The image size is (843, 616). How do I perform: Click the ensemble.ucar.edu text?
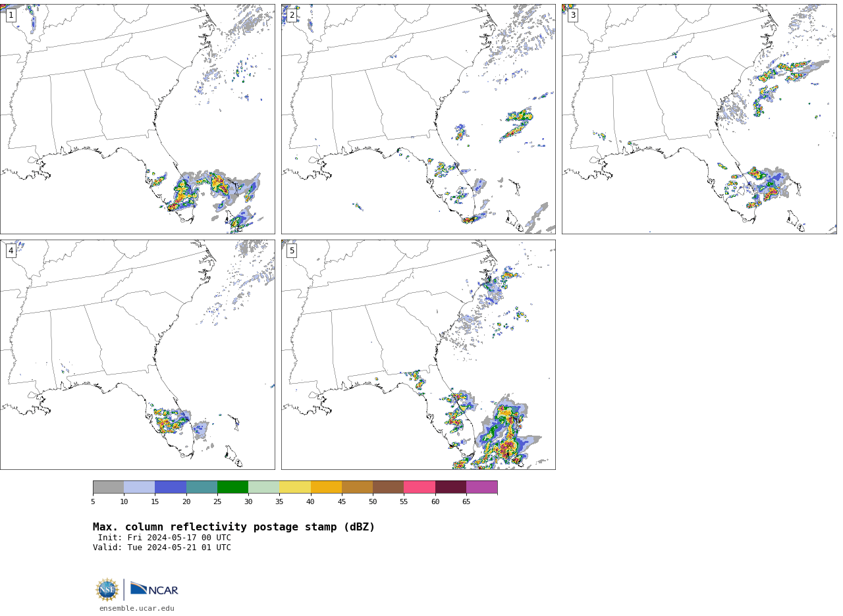point(137,609)
